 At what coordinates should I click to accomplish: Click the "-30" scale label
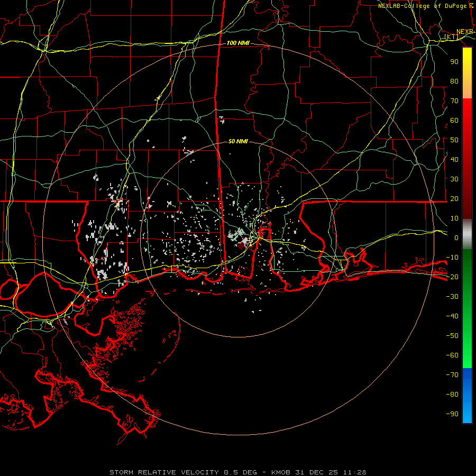click(452, 297)
